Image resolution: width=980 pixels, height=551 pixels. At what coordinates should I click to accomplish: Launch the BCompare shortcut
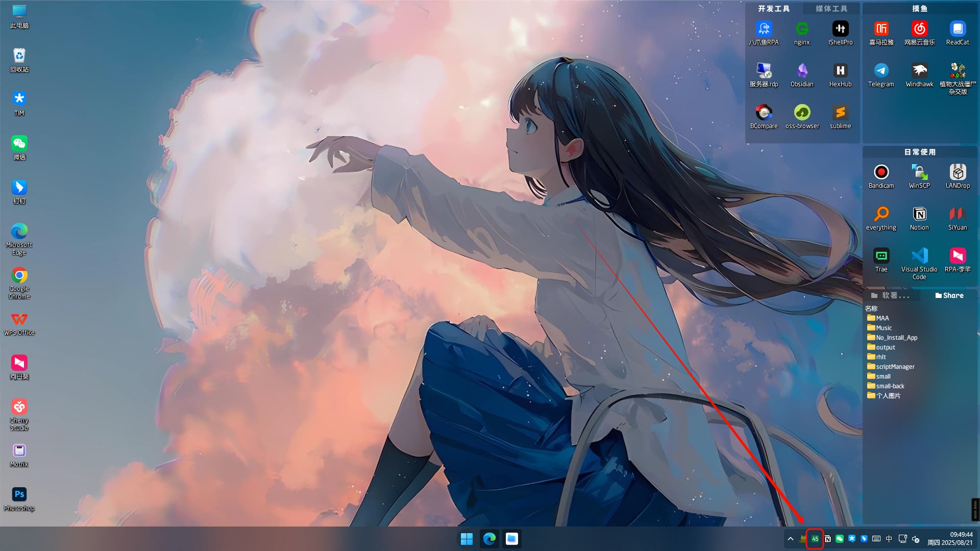tap(764, 116)
